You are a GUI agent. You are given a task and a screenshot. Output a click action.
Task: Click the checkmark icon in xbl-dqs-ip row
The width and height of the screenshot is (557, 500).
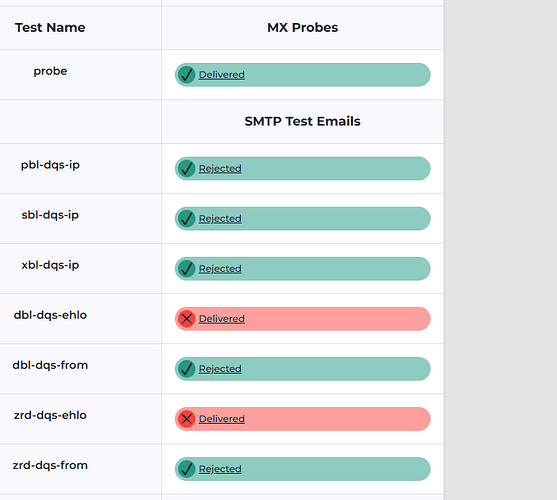tap(186, 268)
